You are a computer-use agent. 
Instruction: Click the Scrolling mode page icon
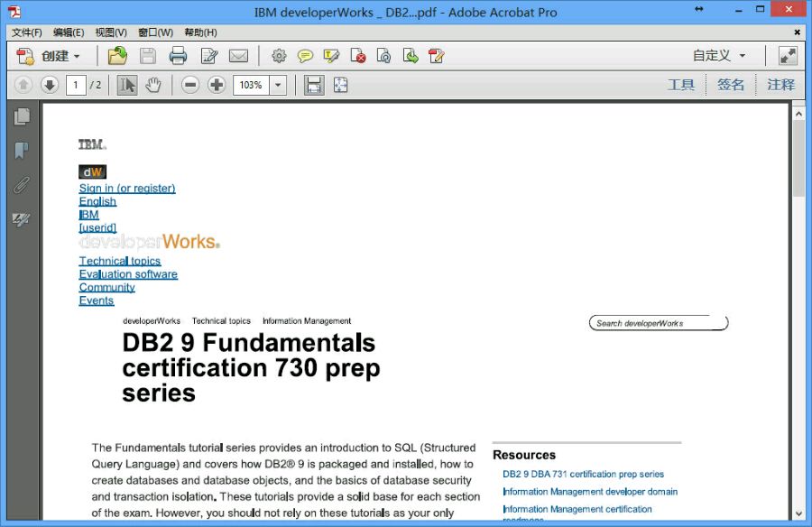click(x=314, y=85)
